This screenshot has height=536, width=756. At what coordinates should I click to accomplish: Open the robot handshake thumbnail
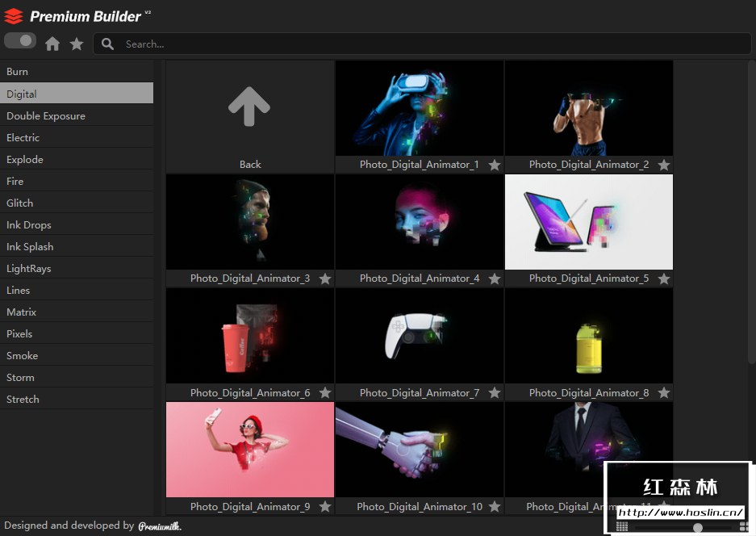tap(420, 450)
